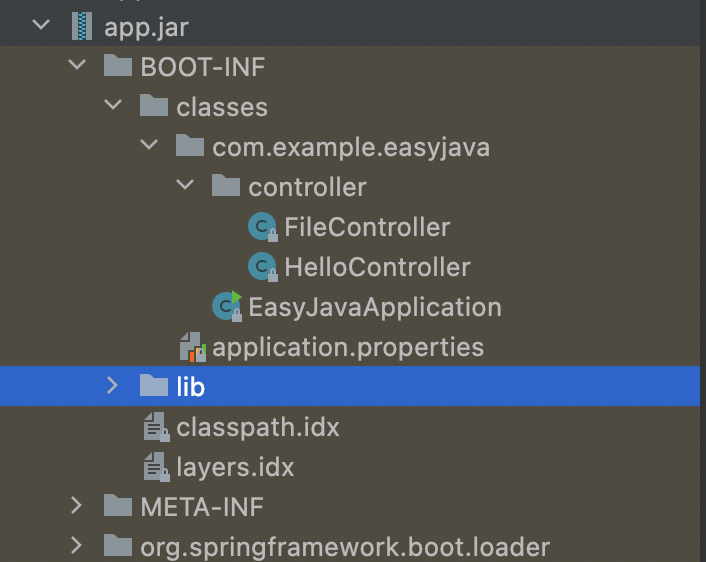Viewport: 706px width, 562px height.
Task: Click the application.properties file icon
Action: (190, 347)
